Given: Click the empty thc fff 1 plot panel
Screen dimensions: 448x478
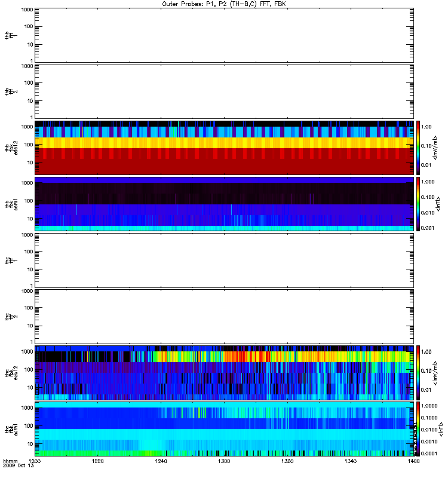Looking at the screenshot, I should coord(224,261).
